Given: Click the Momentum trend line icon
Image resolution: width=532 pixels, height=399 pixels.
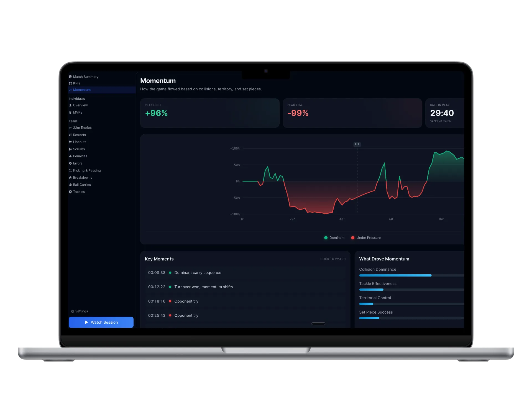Looking at the screenshot, I should 70,90.
